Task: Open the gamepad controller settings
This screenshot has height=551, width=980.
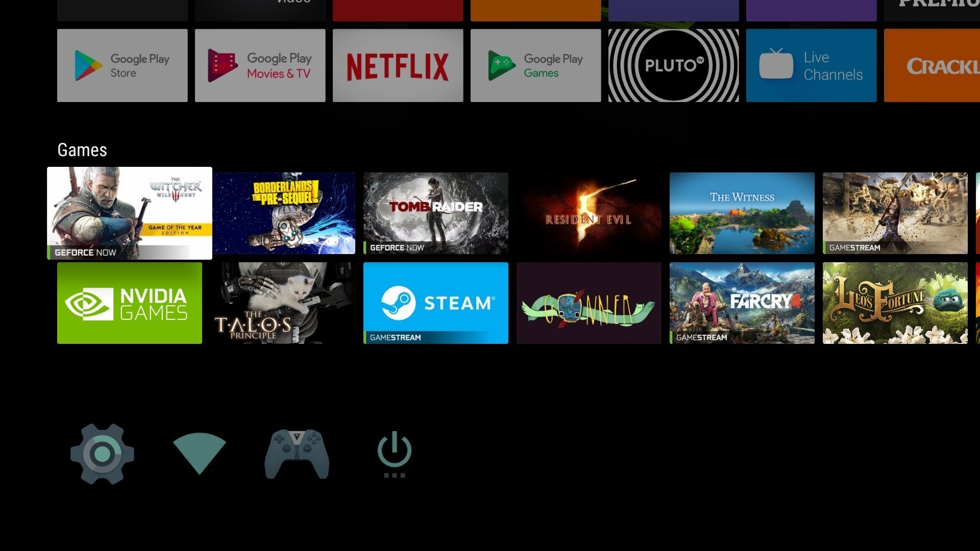Action: tap(296, 452)
